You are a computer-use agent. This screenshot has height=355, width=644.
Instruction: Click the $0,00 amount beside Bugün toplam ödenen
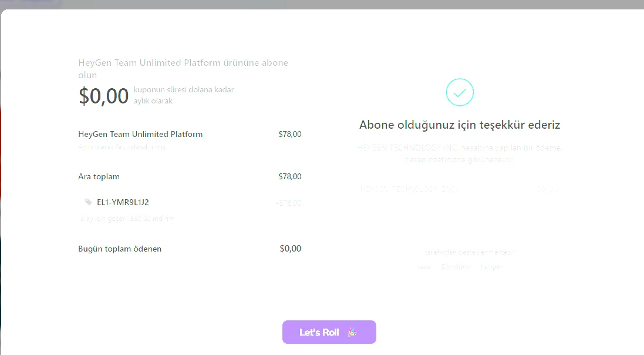tap(290, 249)
